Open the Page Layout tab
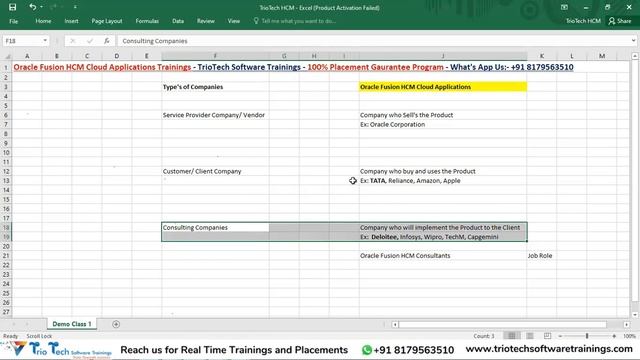 [107, 21]
